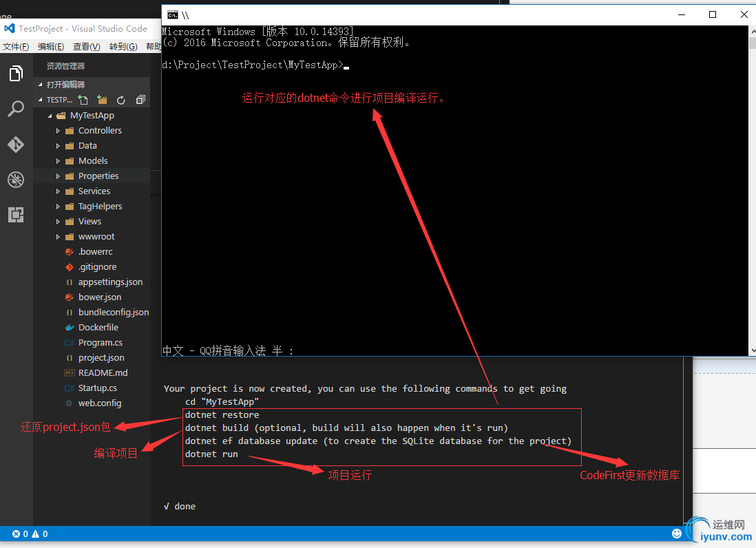Viewport: 756px width, 548px height.
Task: Expand the Views folder
Action: pos(58,222)
